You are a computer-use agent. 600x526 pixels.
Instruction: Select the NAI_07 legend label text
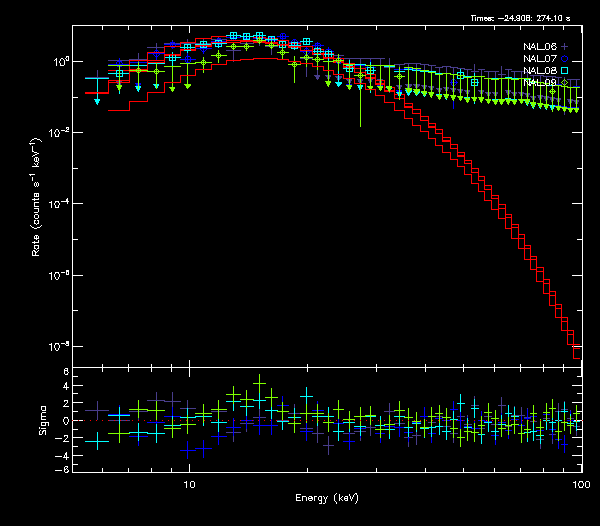pyautogui.click(x=539, y=58)
